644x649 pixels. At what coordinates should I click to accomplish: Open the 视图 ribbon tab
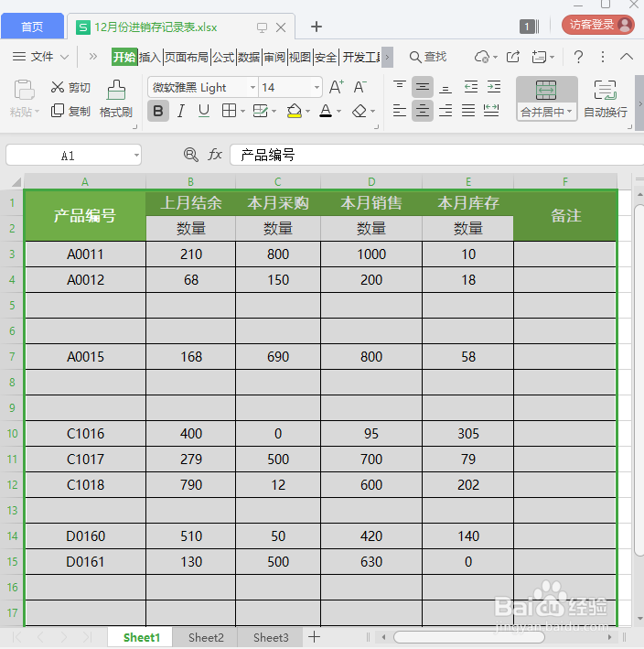(300, 57)
